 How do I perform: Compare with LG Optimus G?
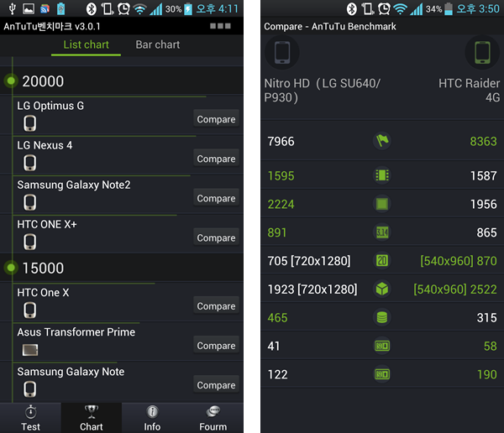tap(216, 119)
